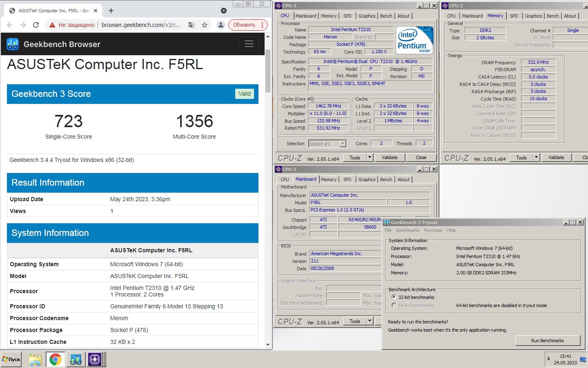This screenshot has height=368, width=588.
Task: Click the 723 Single-Core Score value
Action: [69, 121]
